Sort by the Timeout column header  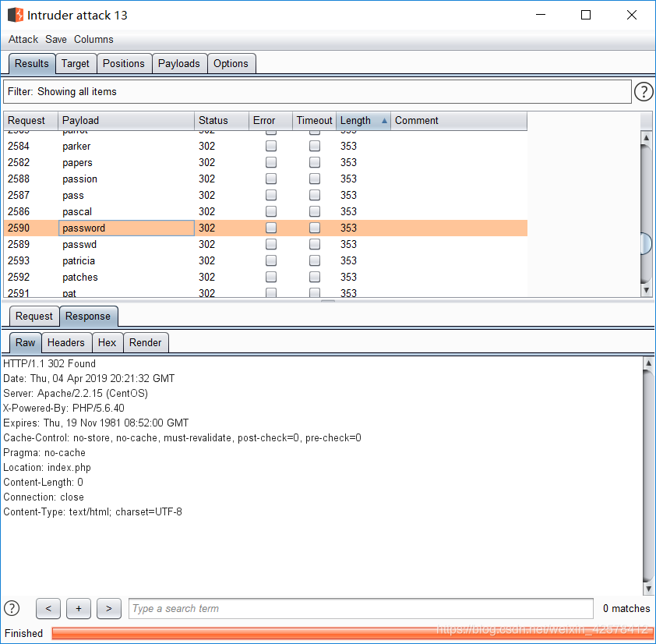click(x=314, y=121)
